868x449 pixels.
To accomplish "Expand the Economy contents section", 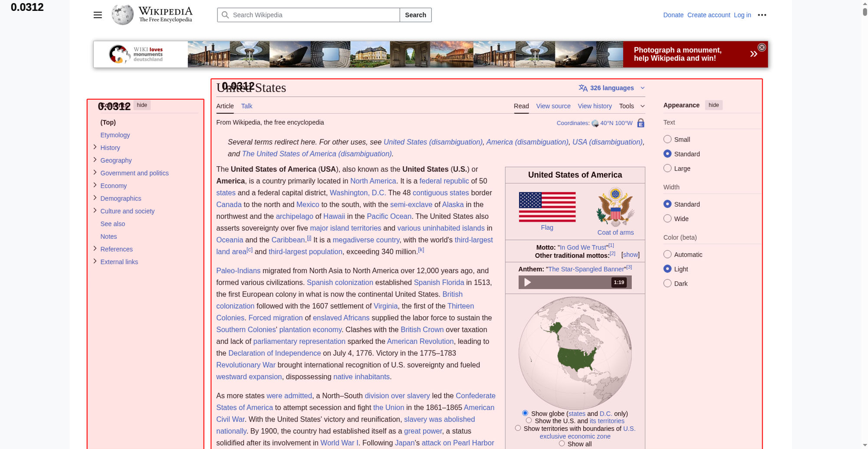I will (95, 185).
